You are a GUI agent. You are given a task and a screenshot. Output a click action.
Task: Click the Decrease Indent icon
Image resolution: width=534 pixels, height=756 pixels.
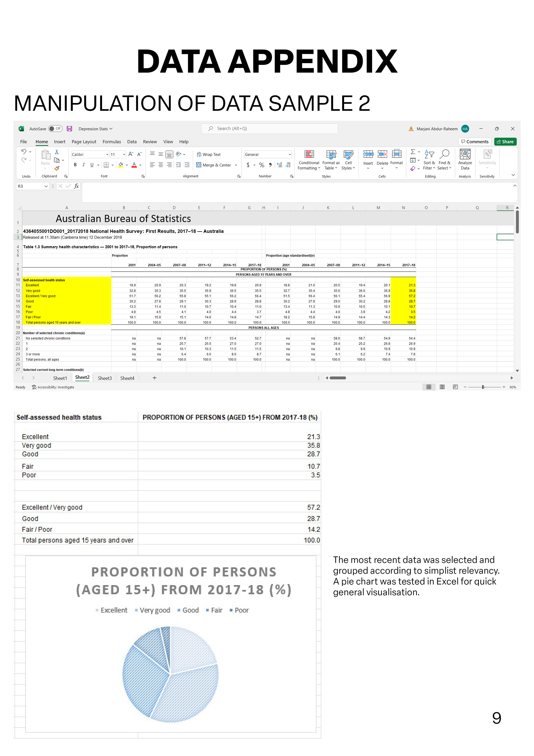pos(178,165)
